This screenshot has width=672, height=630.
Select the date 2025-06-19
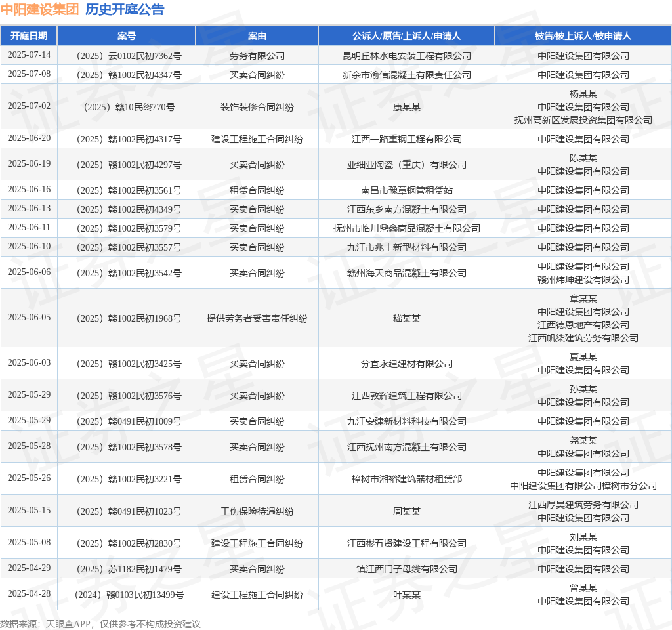pos(29,163)
